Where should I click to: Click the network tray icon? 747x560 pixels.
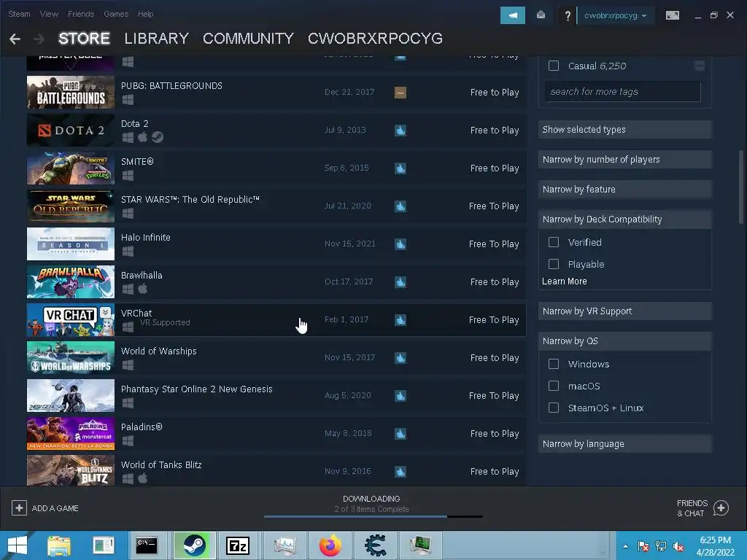click(661, 546)
